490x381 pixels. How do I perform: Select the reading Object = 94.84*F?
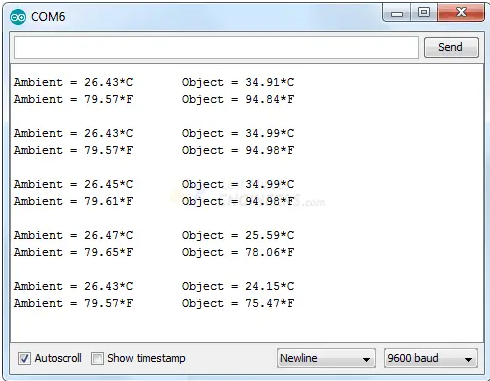click(x=238, y=99)
